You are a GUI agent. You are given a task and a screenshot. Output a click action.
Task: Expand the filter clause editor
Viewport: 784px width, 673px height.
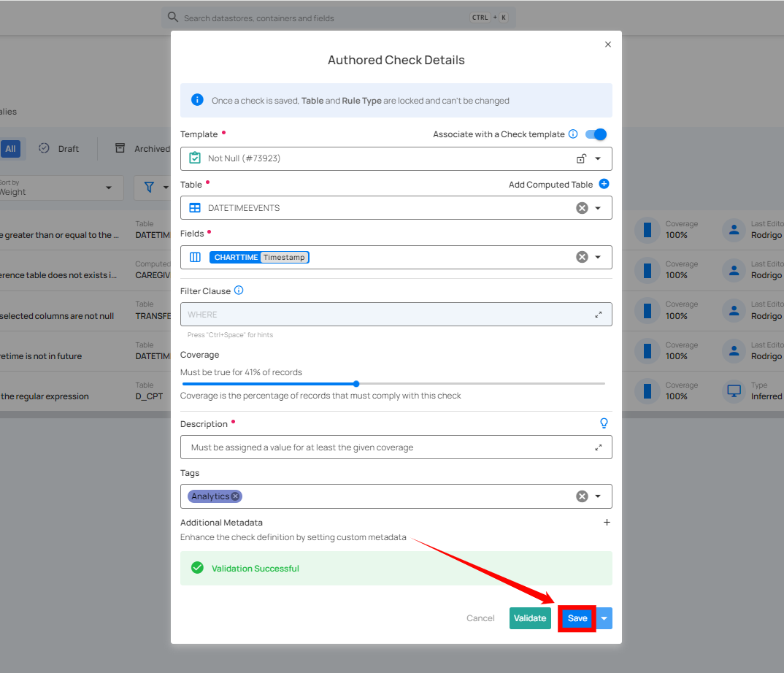[598, 315]
